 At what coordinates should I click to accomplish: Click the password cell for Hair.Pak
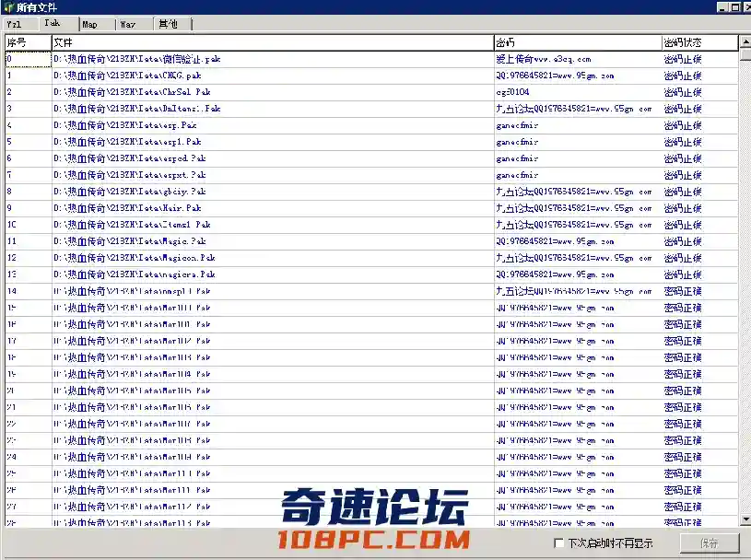pyautogui.click(x=578, y=208)
